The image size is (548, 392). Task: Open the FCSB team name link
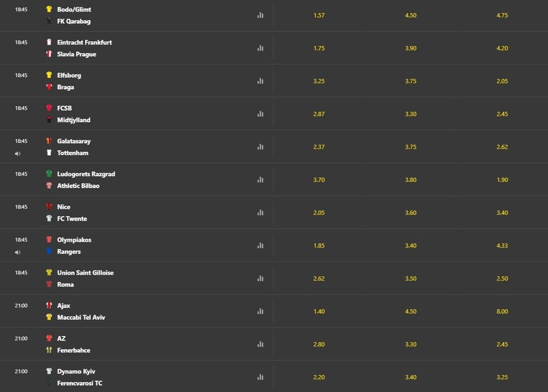point(65,108)
